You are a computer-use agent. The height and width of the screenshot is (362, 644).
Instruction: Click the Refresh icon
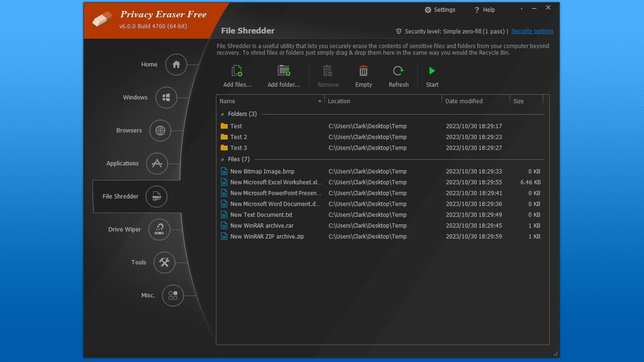398,70
